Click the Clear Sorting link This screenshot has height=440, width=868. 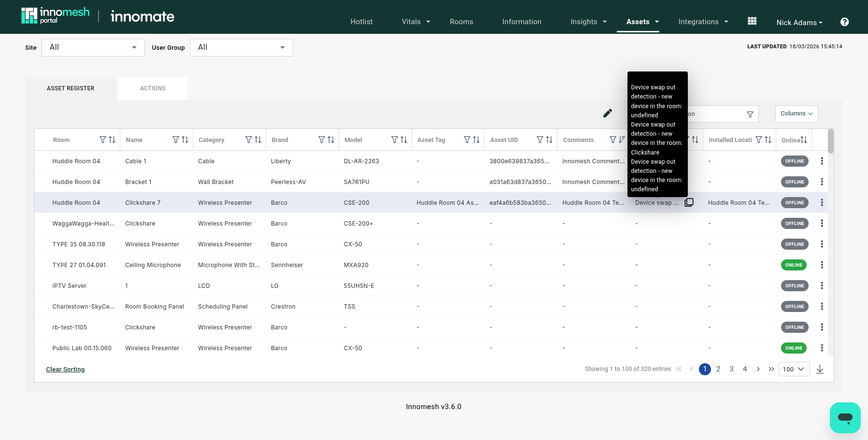click(x=65, y=369)
